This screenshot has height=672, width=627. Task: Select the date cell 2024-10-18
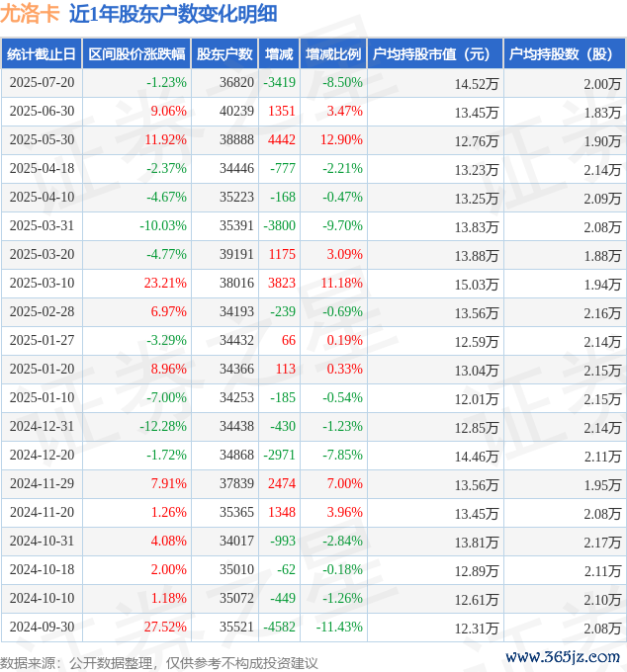[42, 569]
